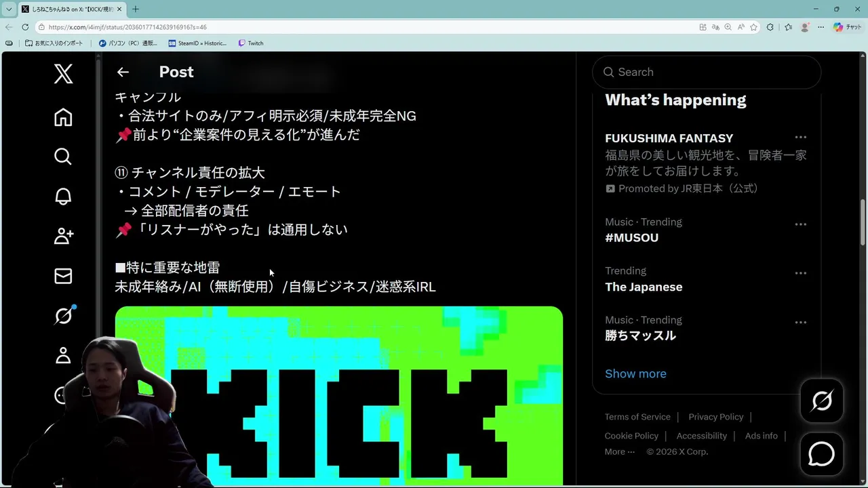Open Accessibility footer link
Screen dimensions: 868x488
[x=701, y=436]
